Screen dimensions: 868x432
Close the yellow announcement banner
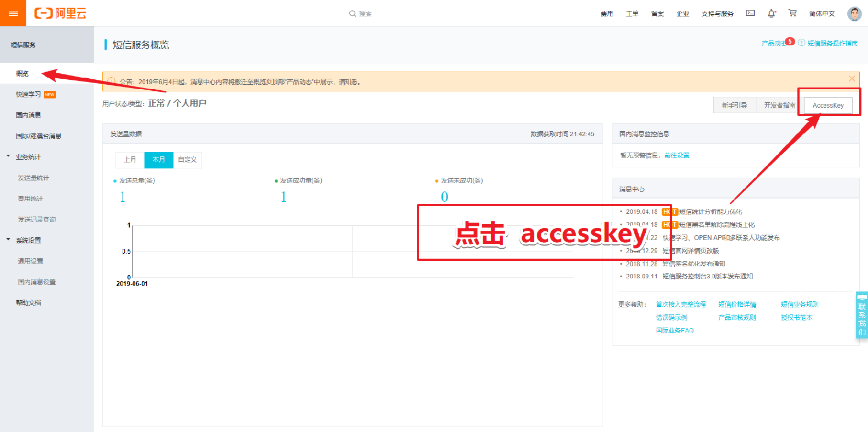click(852, 79)
